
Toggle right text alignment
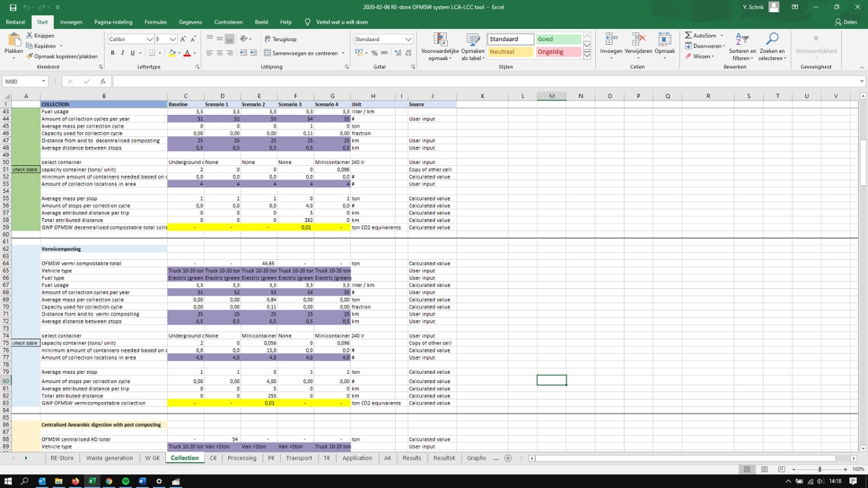pos(228,53)
